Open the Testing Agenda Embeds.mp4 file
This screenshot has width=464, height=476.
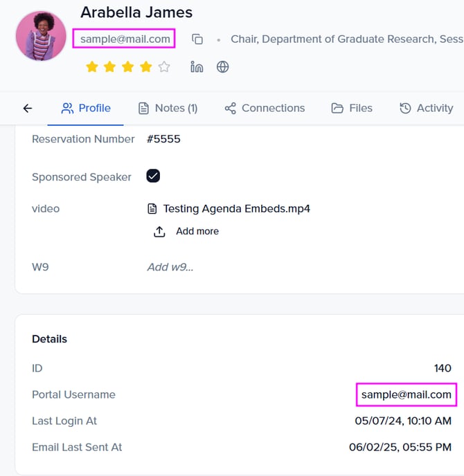(236, 208)
